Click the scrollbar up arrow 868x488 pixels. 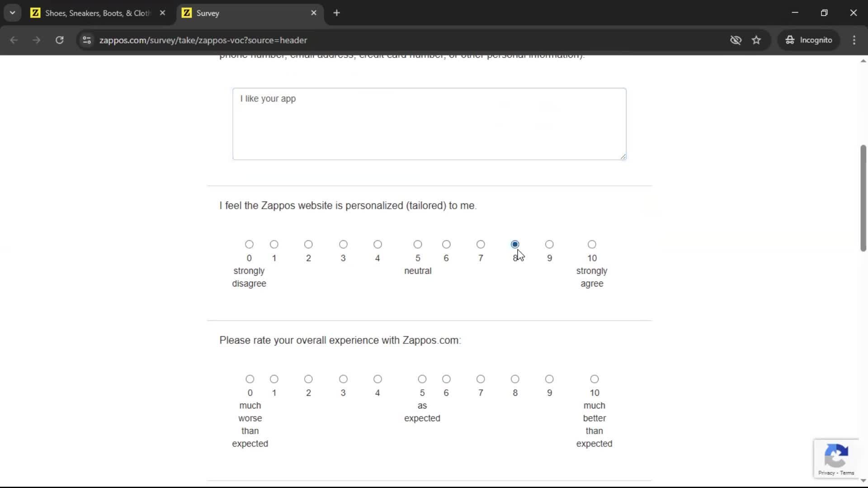click(x=863, y=61)
